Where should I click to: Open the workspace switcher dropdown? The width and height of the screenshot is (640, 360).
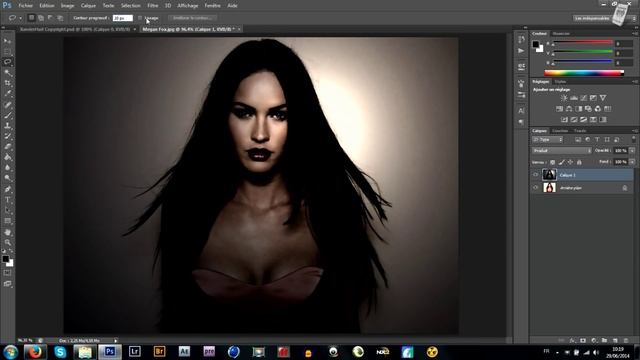click(605, 18)
